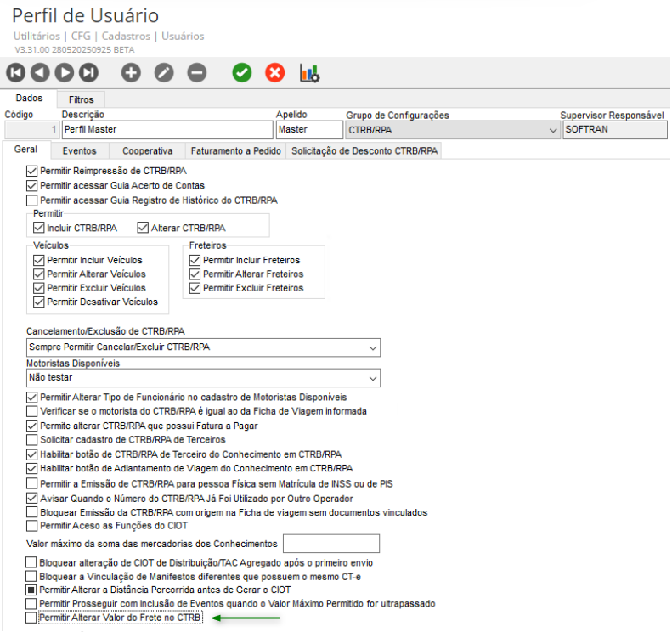Click the Descrição field with Perfil Master
Image resolution: width=672 pixels, height=632 pixels.
point(167,129)
